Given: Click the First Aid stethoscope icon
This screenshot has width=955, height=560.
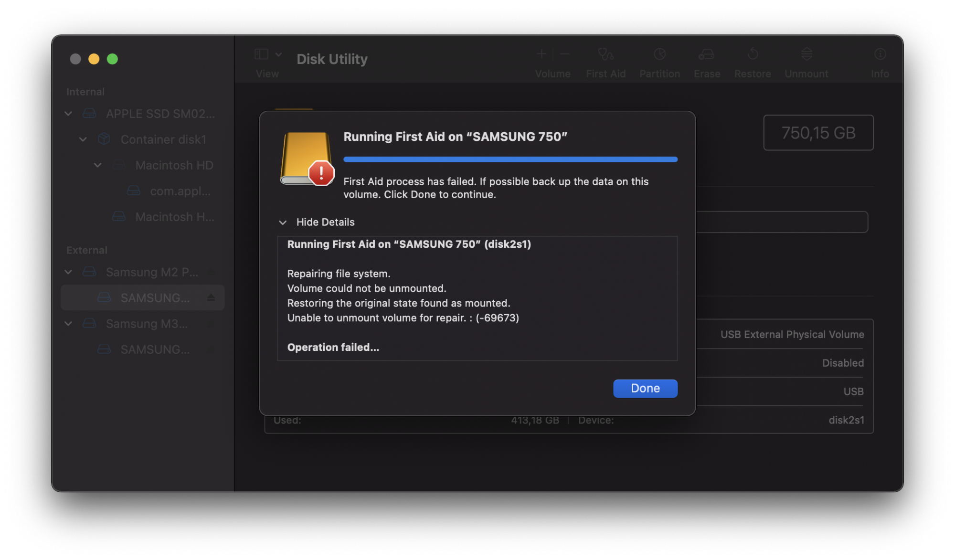Looking at the screenshot, I should coord(605,54).
